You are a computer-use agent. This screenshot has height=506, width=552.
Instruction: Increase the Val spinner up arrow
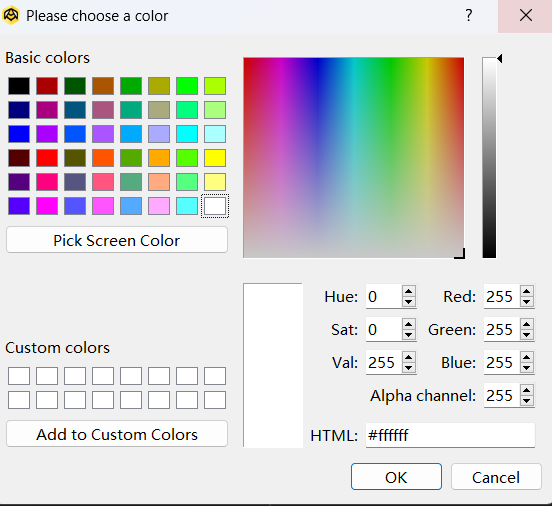pyautogui.click(x=408, y=357)
